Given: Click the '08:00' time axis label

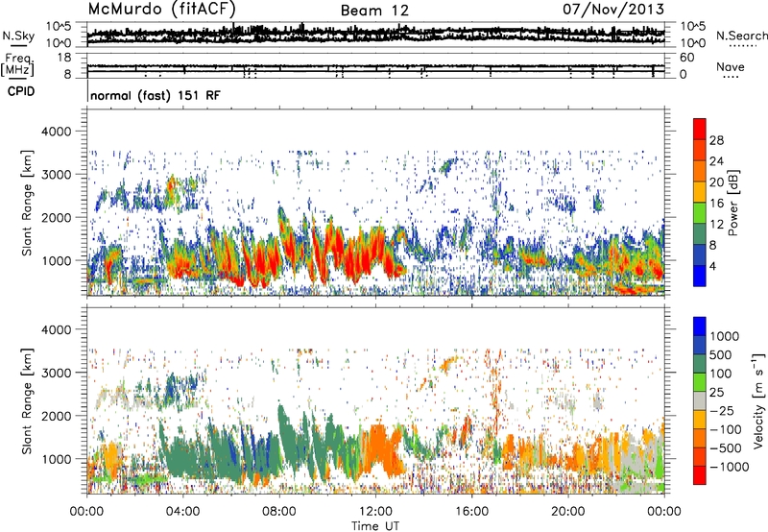Looking at the screenshot, I should coord(279,512).
